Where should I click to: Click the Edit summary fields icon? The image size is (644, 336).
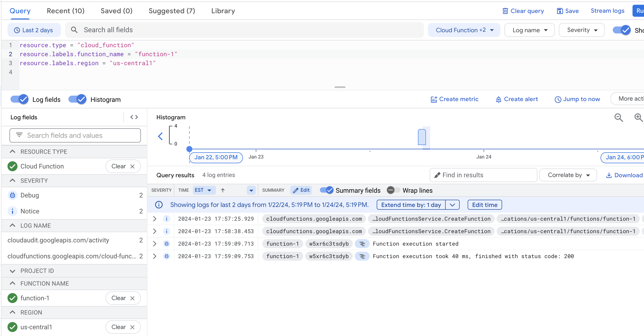tap(301, 190)
